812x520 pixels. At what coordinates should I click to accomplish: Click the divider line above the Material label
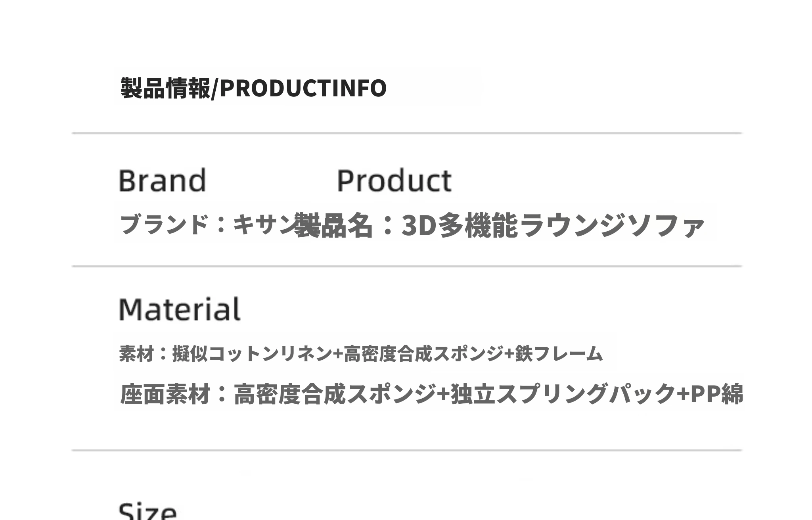click(407, 266)
